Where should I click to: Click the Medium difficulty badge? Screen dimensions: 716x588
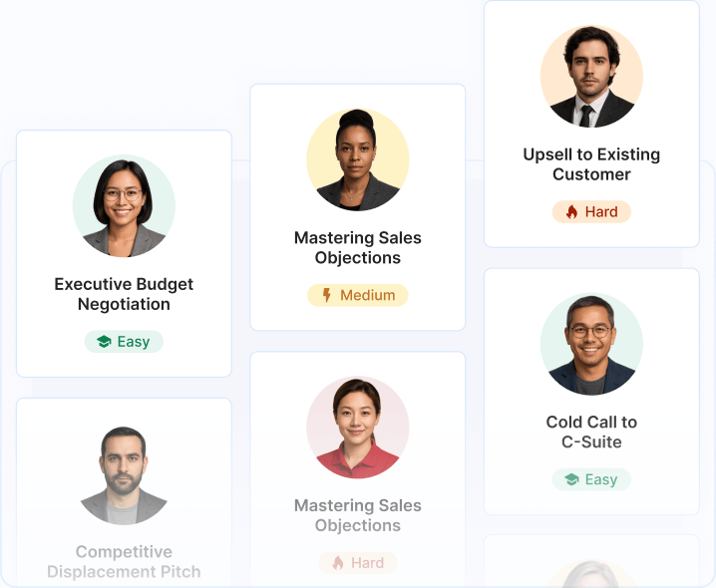[358, 295]
